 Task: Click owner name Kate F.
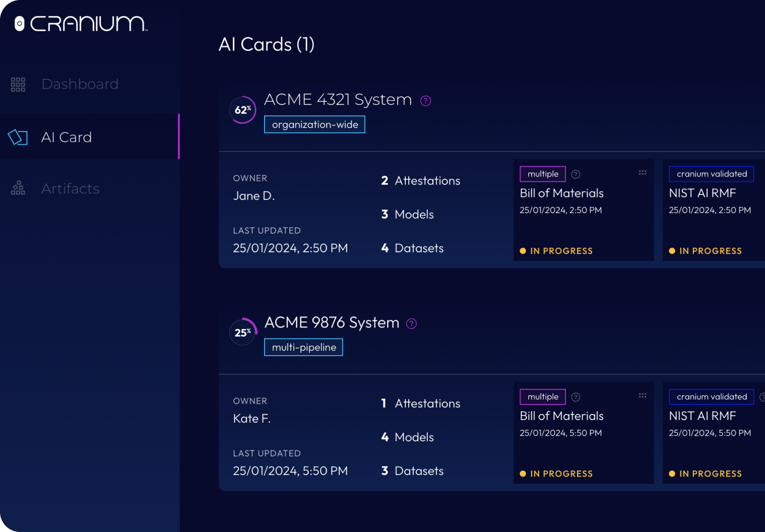[251, 419]
